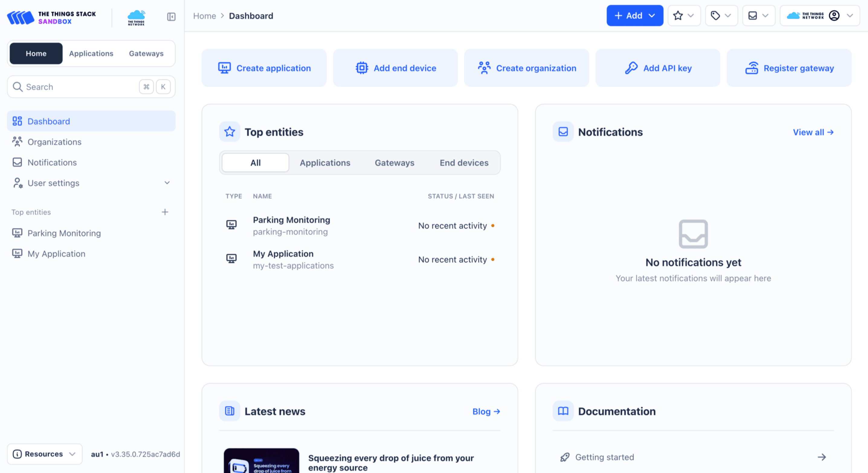Screen dimensions: 868x473
Task: Open the Resources dropdown
Action: click(44, 454)
